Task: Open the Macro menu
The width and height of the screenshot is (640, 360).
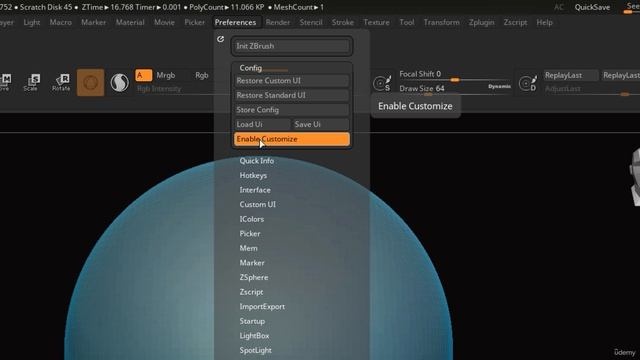Action: 61,22
